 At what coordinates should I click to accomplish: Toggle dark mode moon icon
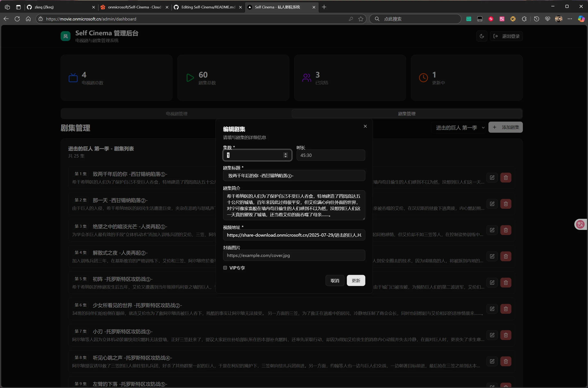481,36
